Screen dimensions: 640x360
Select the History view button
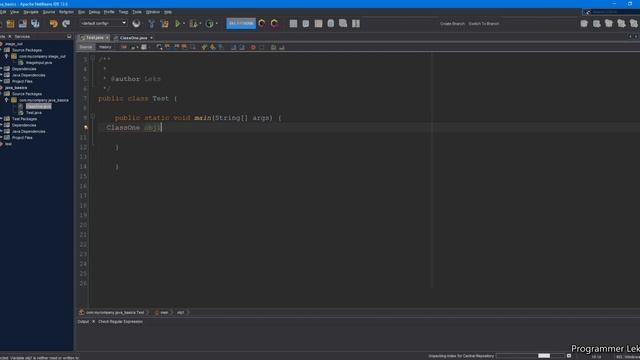pos(105,47)
